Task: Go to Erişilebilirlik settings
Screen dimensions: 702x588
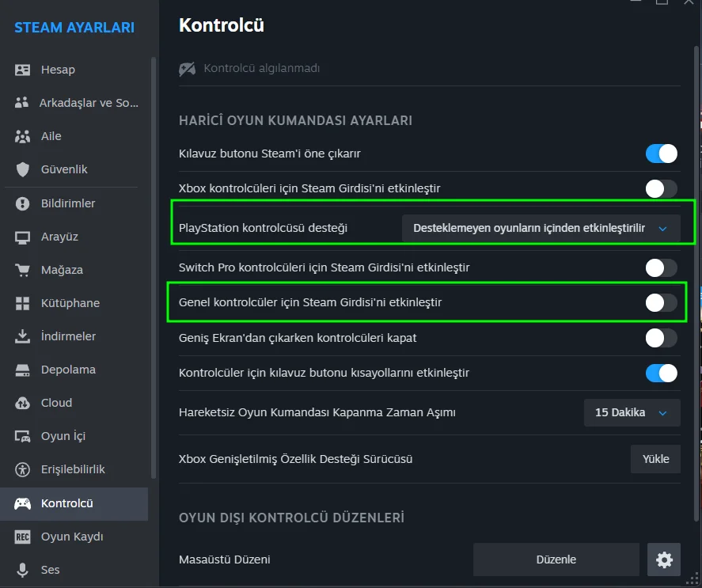Action: (74, 469)
